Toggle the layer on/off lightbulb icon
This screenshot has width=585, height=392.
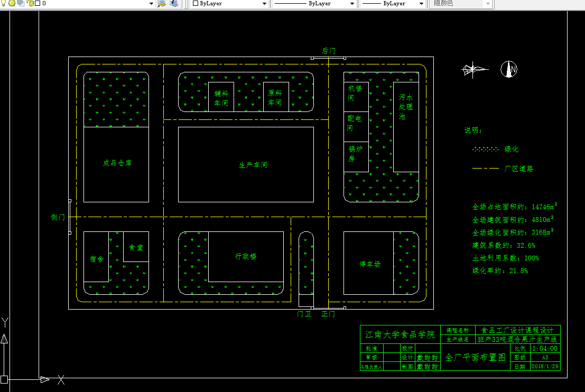3,3
